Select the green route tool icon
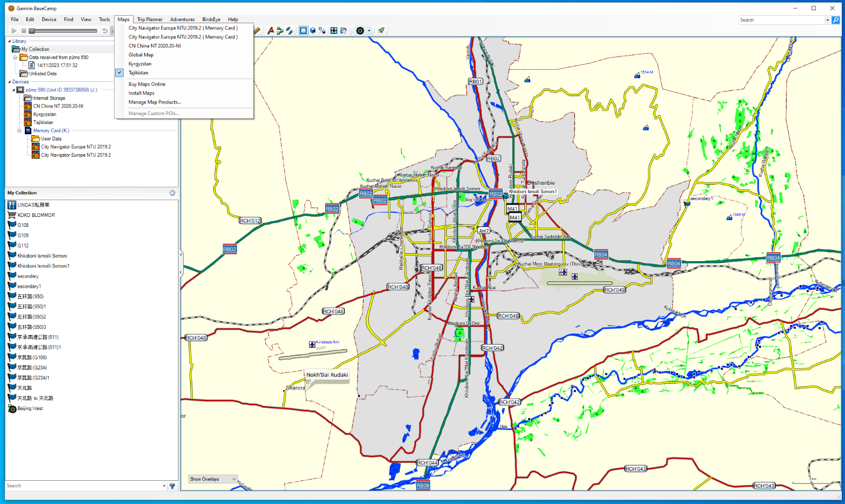This screenshot has width=845, height=504. 280,31
